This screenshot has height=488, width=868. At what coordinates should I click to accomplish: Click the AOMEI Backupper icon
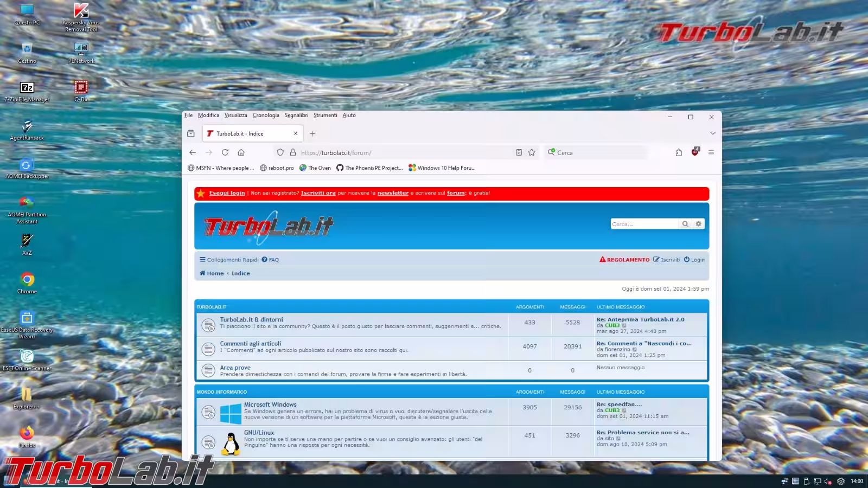pyautogui.click(x=27, y=169)
